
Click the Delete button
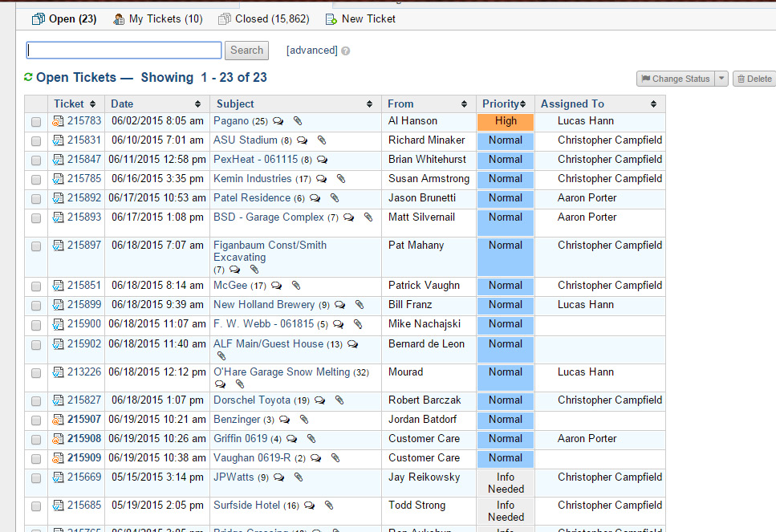(x=754, y=78)
